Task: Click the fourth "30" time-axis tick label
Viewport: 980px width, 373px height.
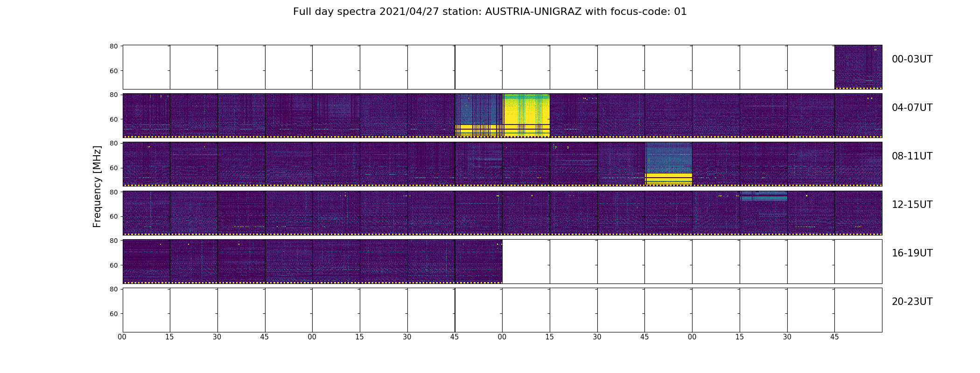Action: (x=787, y=337)
